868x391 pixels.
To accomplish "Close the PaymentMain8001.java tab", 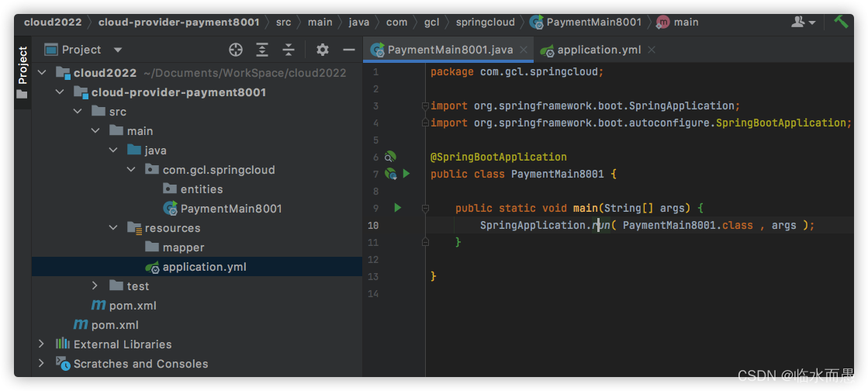I will pos(523,50).
